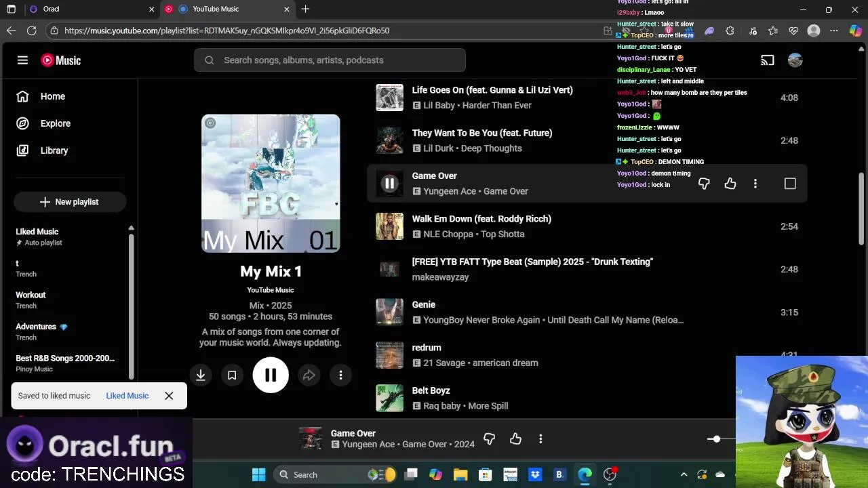The height and width of the screenshot is (488, 868).
Task: Open Dropbox from the taskbar
Action: 534,474
